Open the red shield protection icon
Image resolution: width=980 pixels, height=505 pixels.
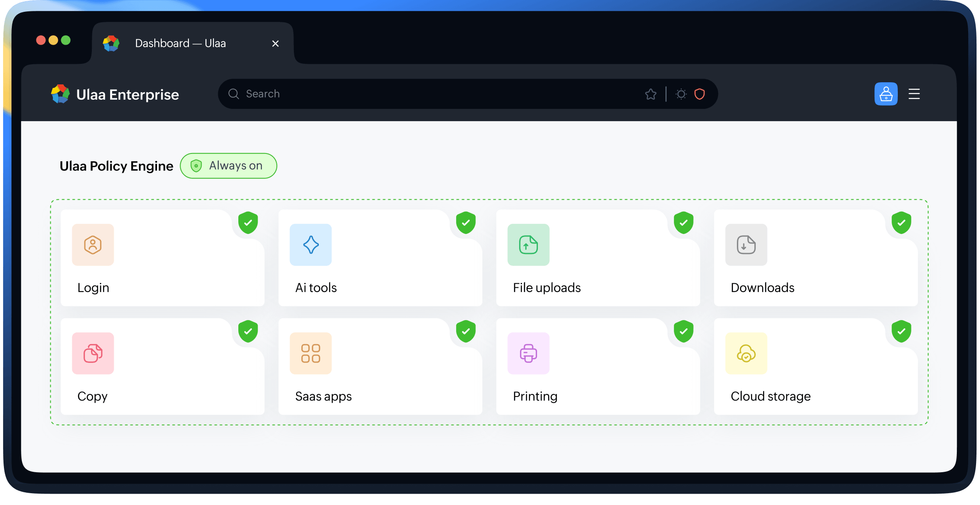[x=700, y=94]
